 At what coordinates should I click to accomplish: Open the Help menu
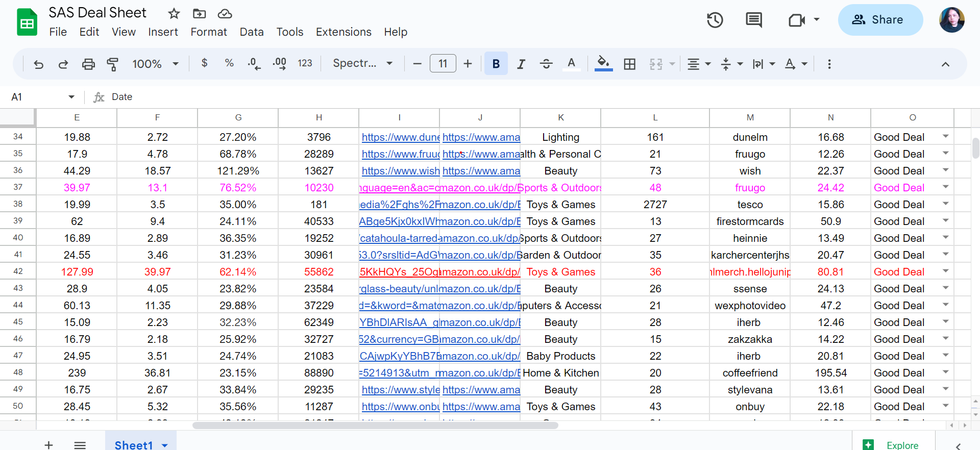pos(396,32)
